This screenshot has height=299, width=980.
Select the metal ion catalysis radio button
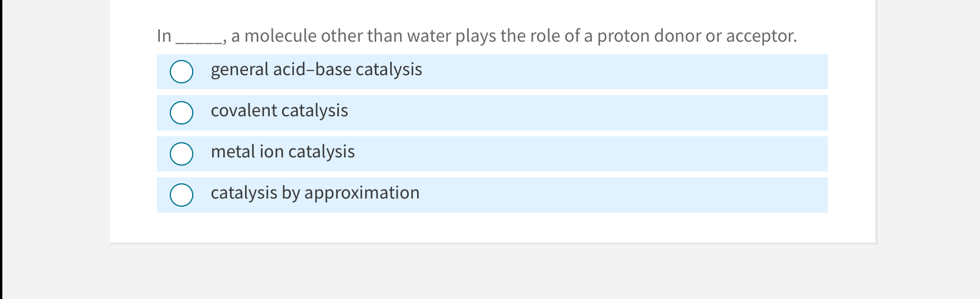[x=182, y=154]
